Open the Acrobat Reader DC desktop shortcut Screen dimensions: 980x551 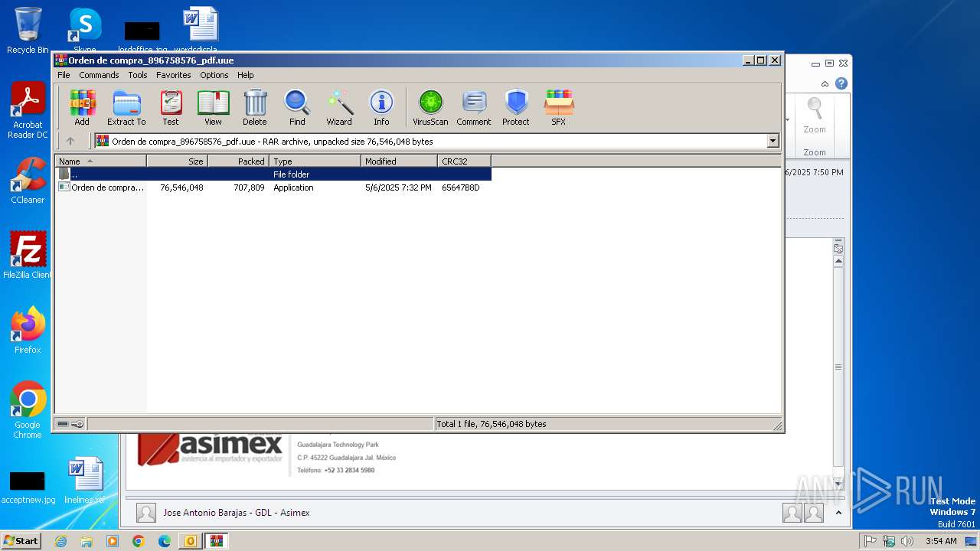28,110
